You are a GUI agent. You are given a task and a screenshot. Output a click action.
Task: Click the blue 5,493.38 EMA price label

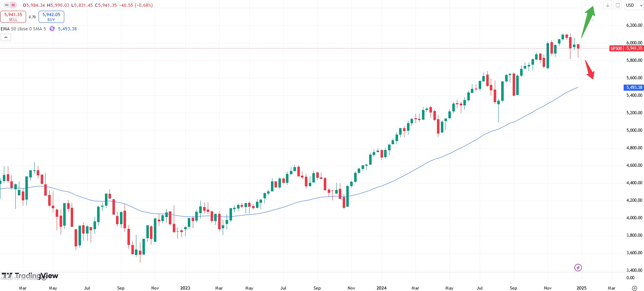(634, 87)
